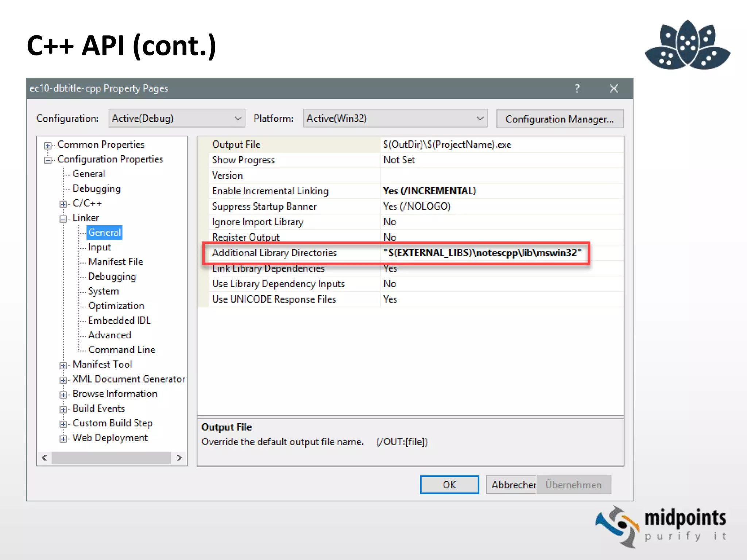Click the tree scrollbar left arrow

point(44,458)
